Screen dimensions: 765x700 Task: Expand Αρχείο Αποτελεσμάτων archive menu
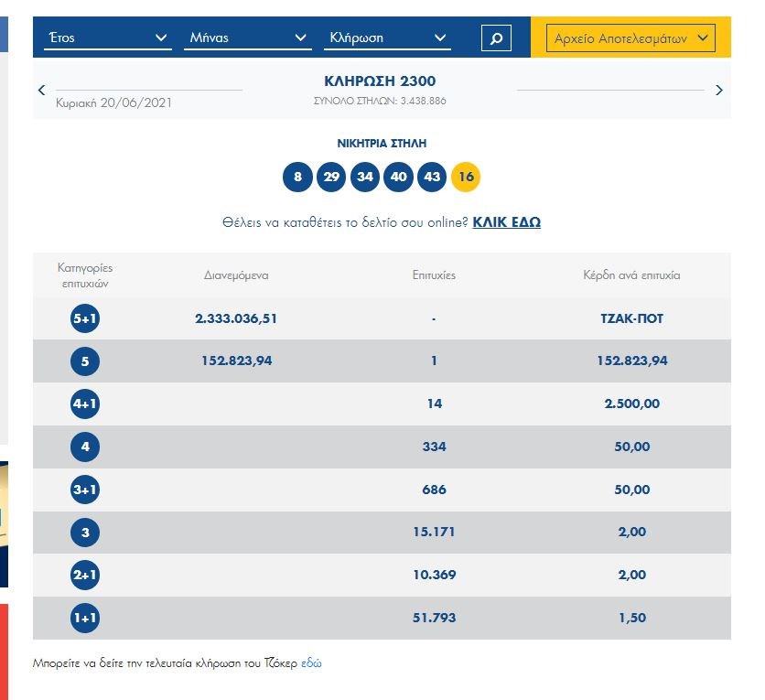point(630,38)
